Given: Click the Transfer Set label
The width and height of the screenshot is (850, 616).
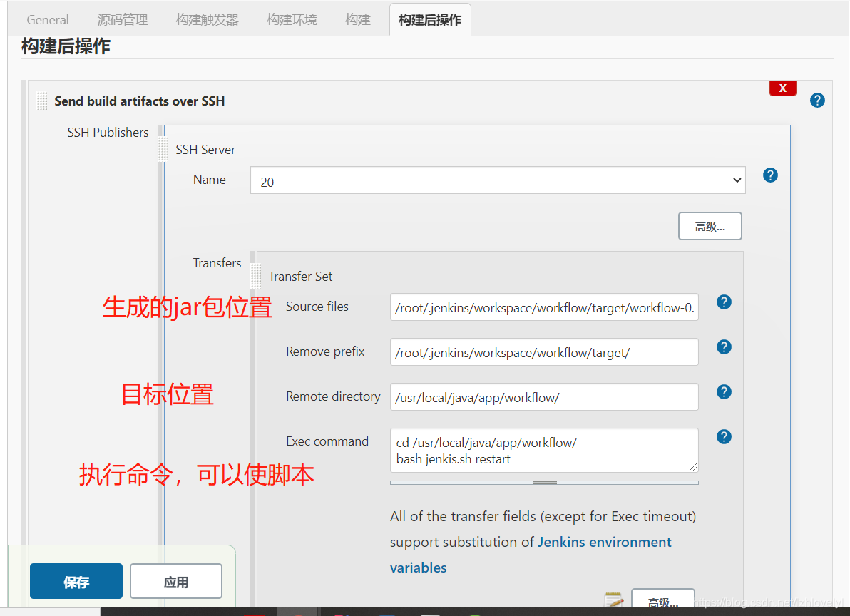Looking at the screenshot, I should click(x=300, y=277).
